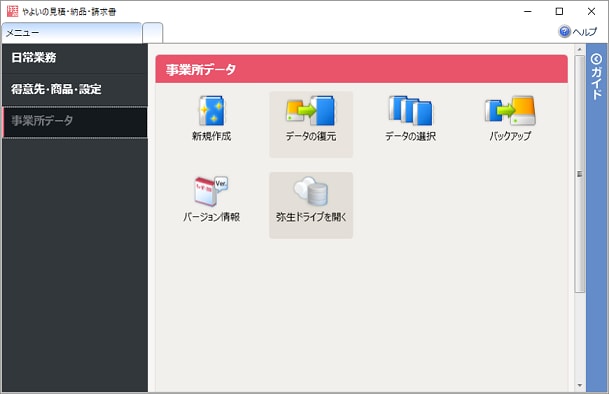
Task: Select 得意先・商品・設定 in the sidebar
Action: click(x=75, y=89)
